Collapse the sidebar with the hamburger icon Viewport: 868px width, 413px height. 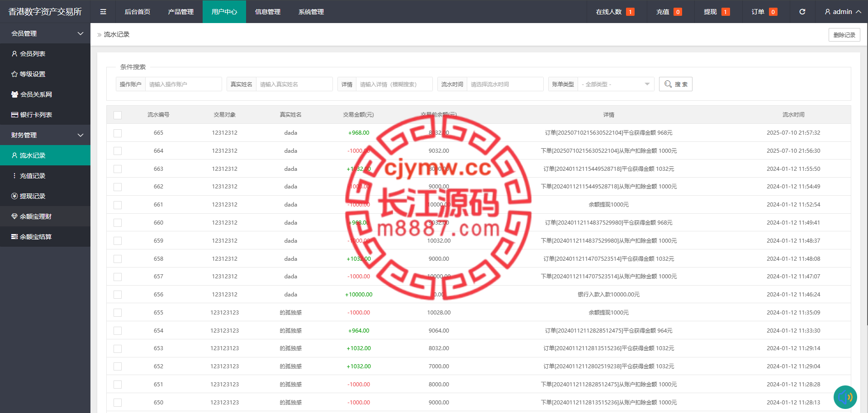click(103, 12)
